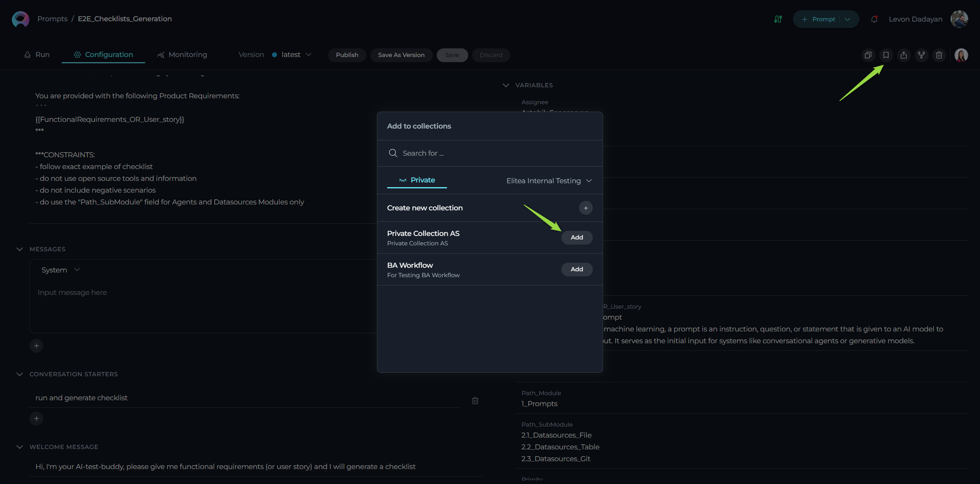Select the Configuration tab
The height and width of the screenshot is (484, 980).
pos(109,54)
